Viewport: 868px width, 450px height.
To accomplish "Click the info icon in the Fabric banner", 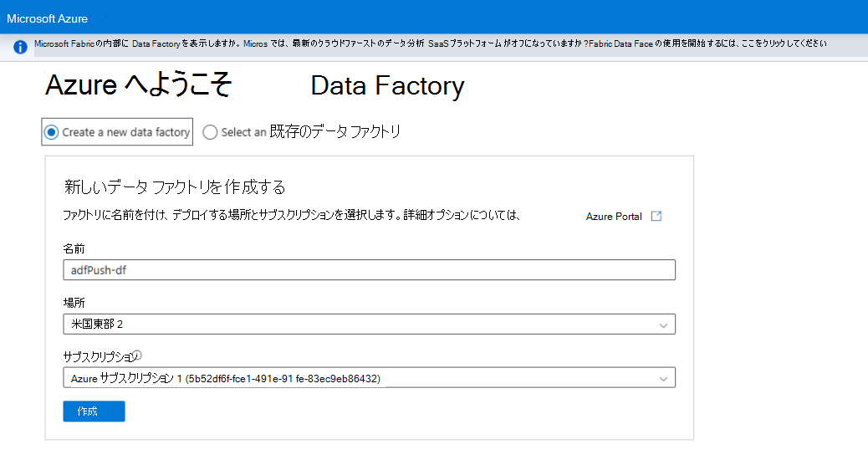I will coord(20,47).
